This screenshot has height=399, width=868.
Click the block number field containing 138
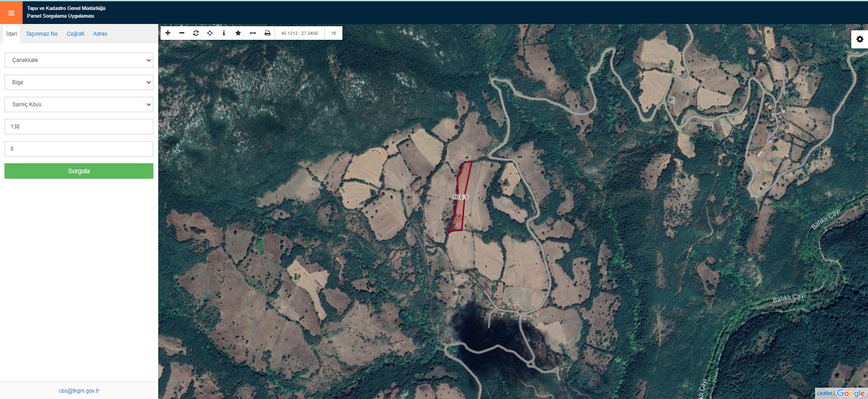[79, 127]
